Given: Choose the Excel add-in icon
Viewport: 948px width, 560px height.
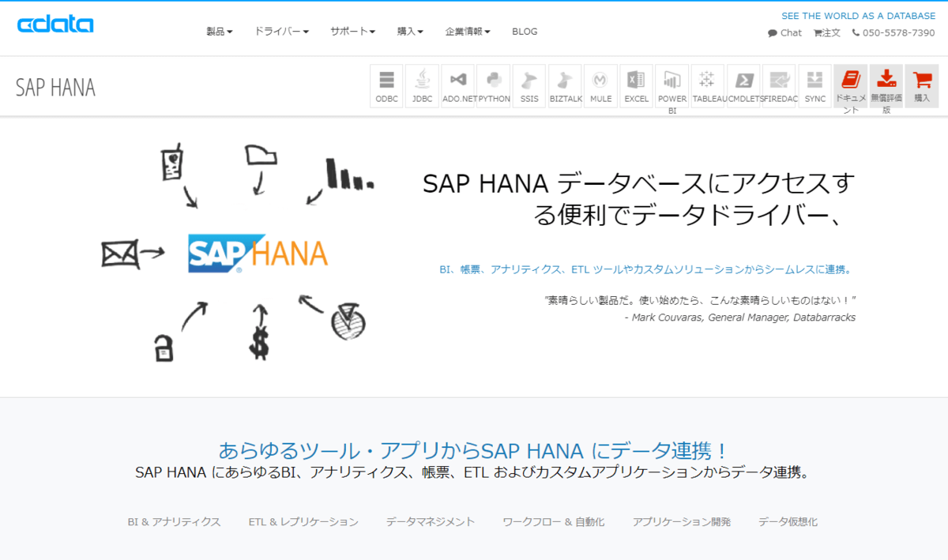Looking at the screenshot, I should [x=636, y=86].
